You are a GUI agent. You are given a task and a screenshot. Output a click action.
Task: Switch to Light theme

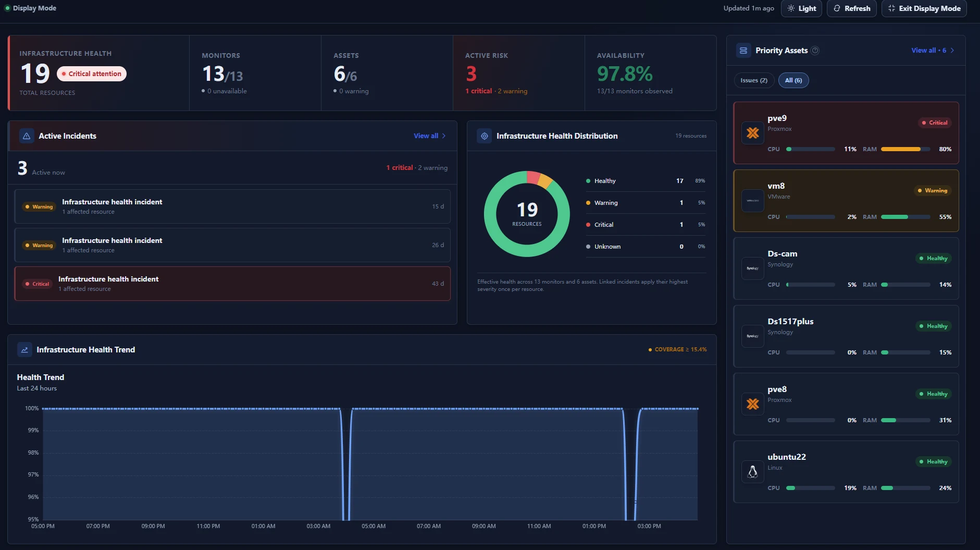801,8
